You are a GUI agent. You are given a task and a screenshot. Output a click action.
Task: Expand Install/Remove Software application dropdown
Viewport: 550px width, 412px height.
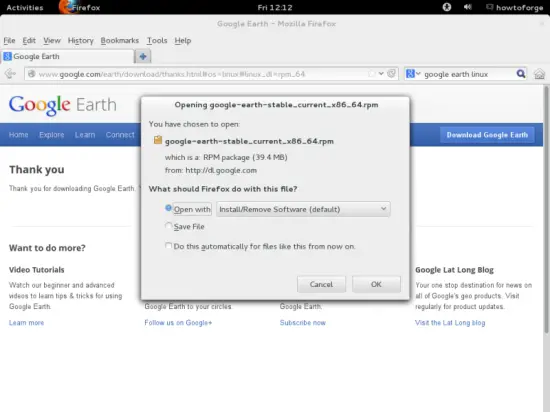point(303,209)
